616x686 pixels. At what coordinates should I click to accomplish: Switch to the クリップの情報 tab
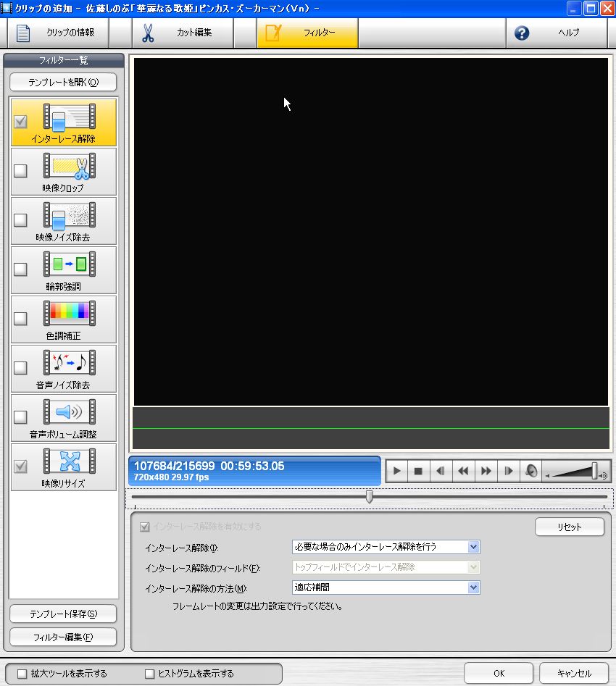(x=58, y=33)
